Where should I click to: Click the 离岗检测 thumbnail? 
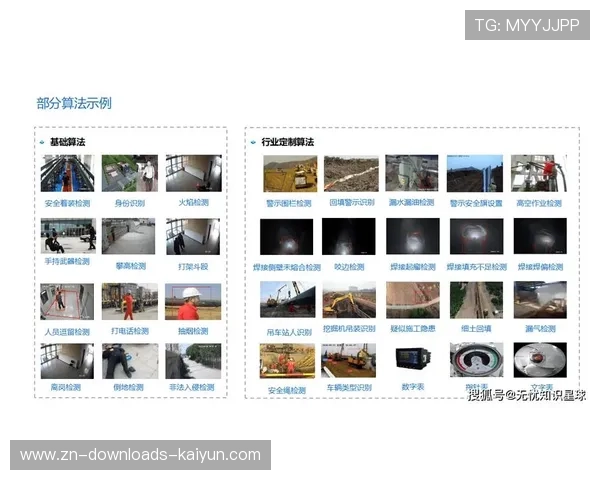[x=67, y=361]
